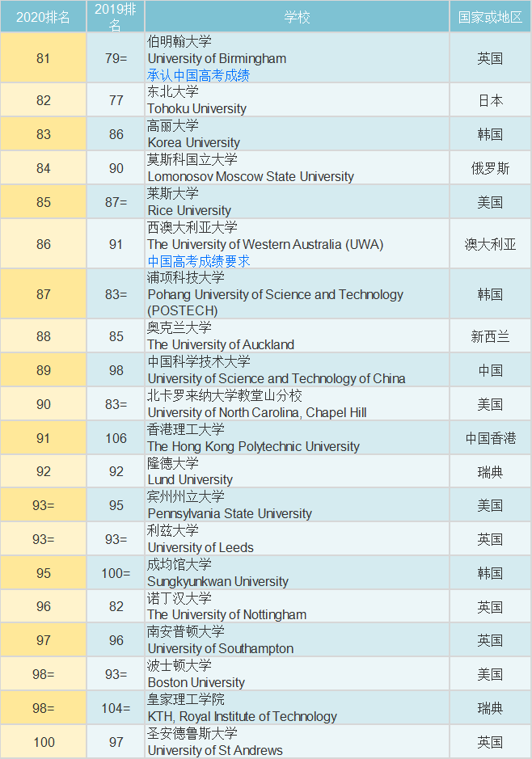This screenshot has width=532, height=759.
Task: Select the 2020 rank cell 86
Action: pos(43,244)
